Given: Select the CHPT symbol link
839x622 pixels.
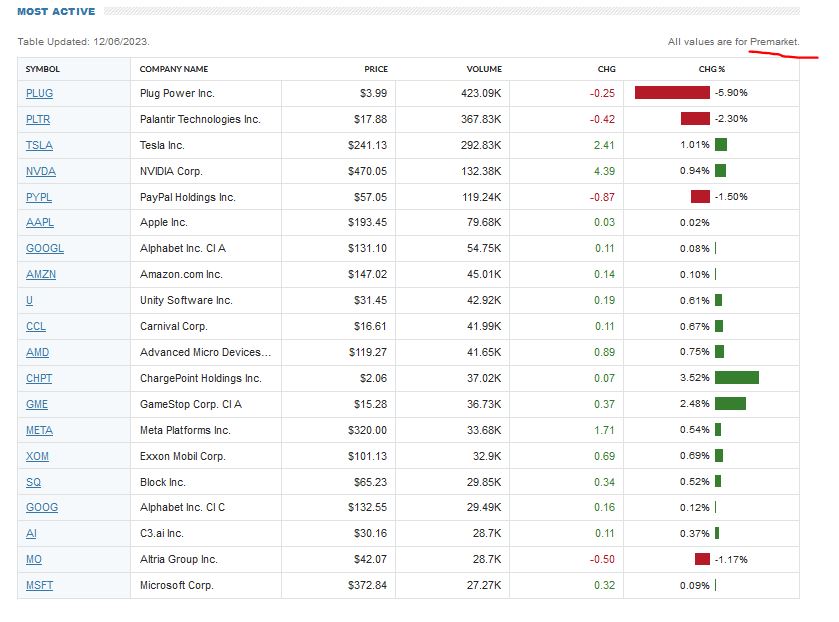Looking at the screenshot, I should (x=39, y=379).
